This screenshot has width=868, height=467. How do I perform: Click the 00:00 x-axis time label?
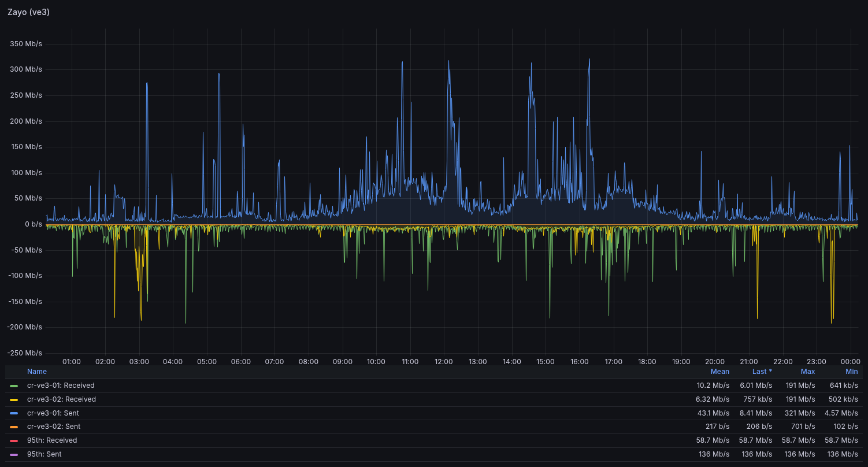pyautogui.click(x=851, y=362)
